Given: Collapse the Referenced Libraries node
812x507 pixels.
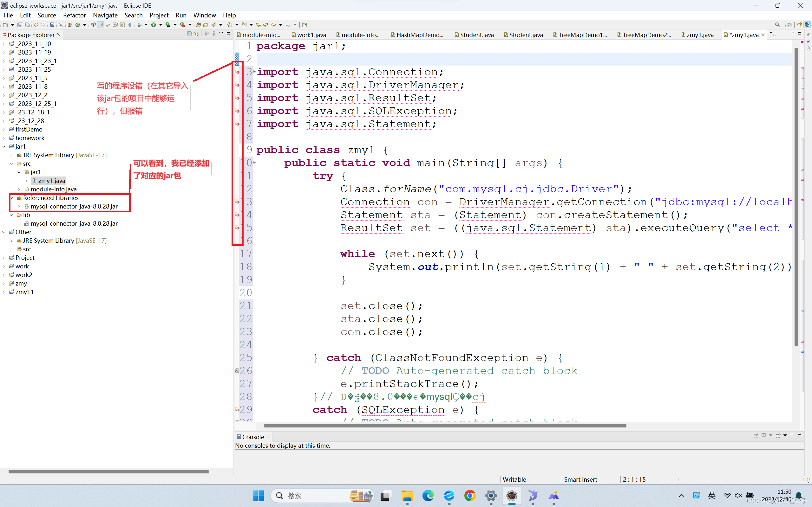Looking at the screenshot, I should click(12, 198).
